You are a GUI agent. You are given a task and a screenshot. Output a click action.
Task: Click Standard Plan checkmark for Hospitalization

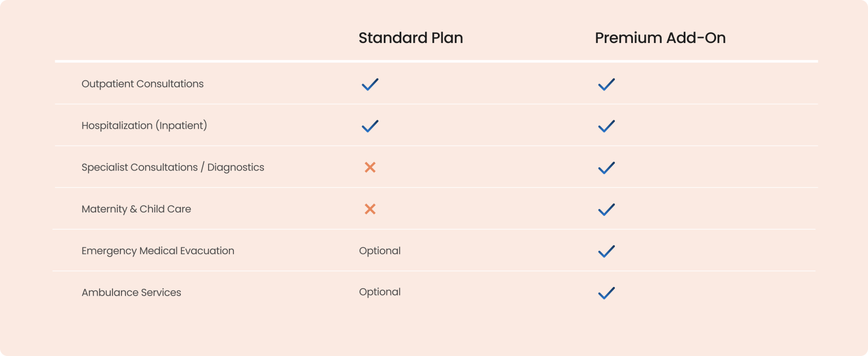[x=370, y=126]
